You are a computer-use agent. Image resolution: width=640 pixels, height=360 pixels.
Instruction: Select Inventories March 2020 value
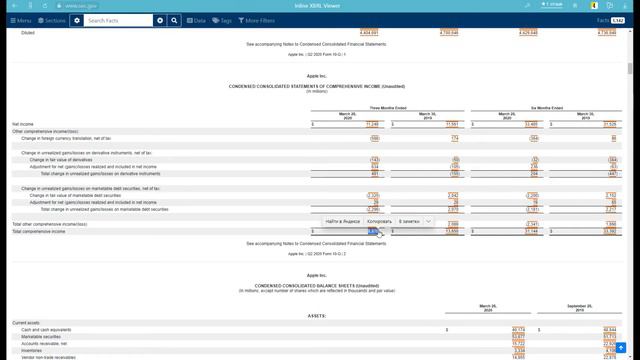point(520,351)
